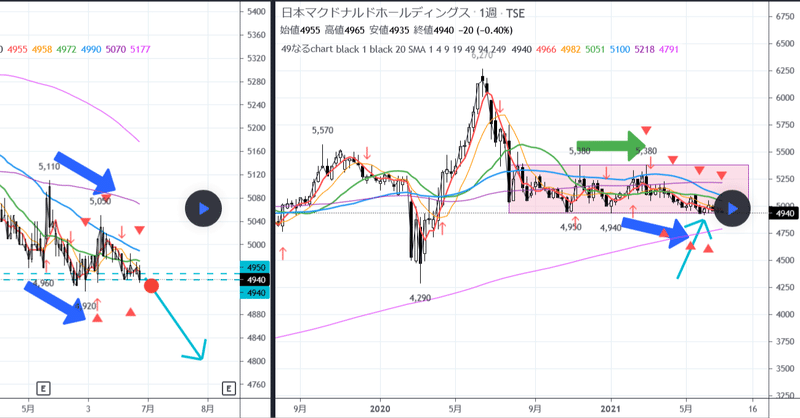Click the purple 5218 SMA value
Viewport: 800px width, 418px height.
coord(644,50)
